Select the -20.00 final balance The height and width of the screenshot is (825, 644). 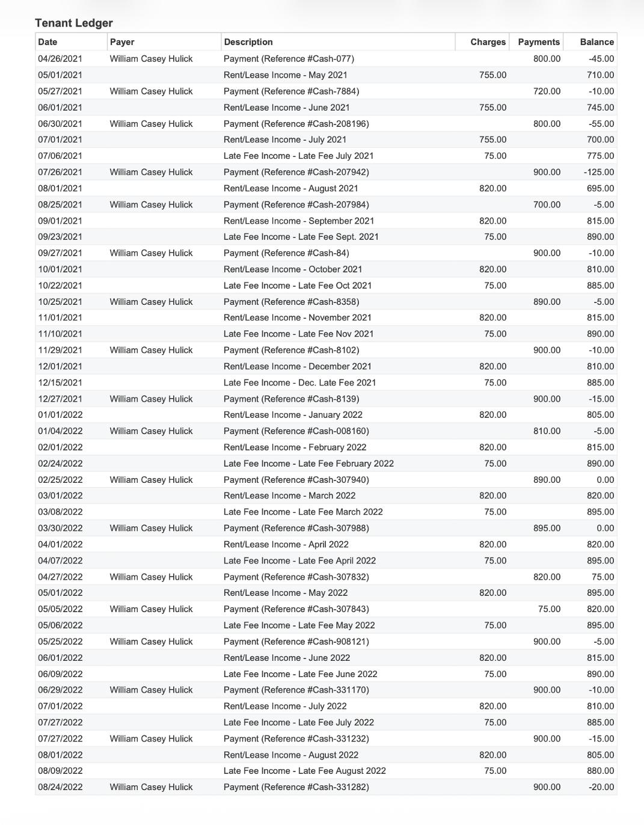pos(601,787)
